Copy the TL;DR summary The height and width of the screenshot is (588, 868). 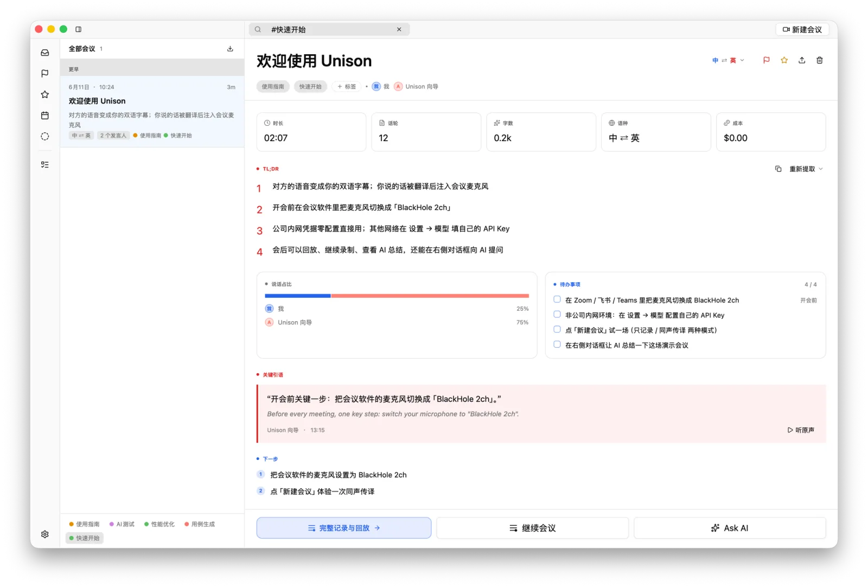tap(778, 169)
